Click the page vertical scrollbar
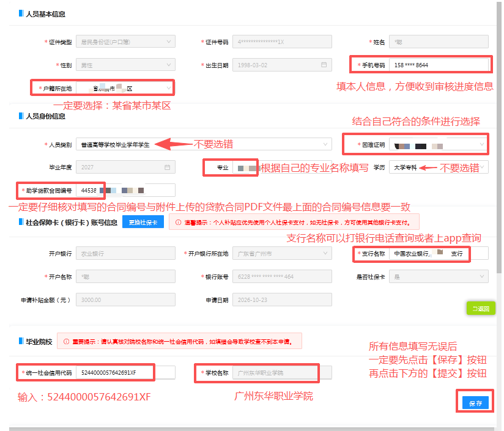The image size is (504, 431). click(x=499, y=138)
